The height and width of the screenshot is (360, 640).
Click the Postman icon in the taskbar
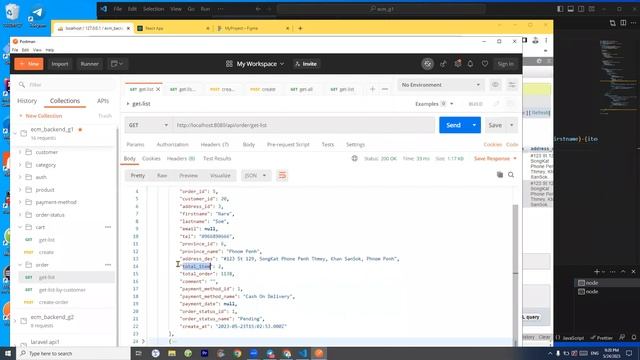pyautogui.click(x=319, y=353)
